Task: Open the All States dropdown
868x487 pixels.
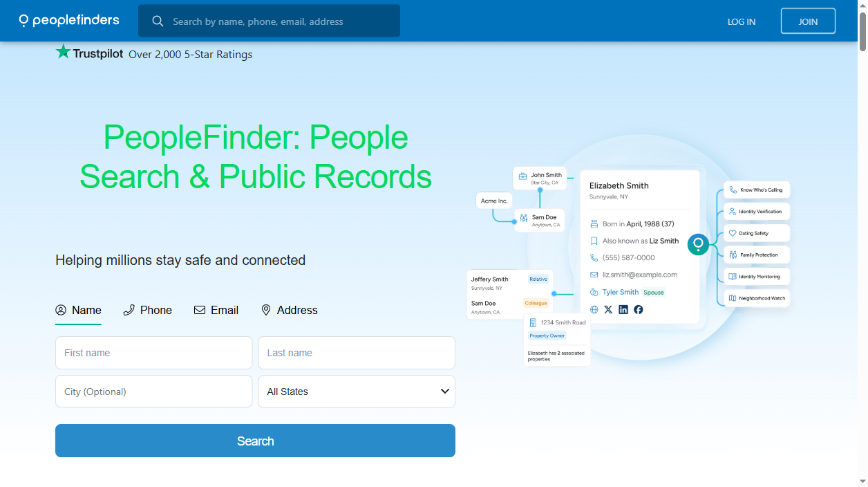Action: point(357,392)
